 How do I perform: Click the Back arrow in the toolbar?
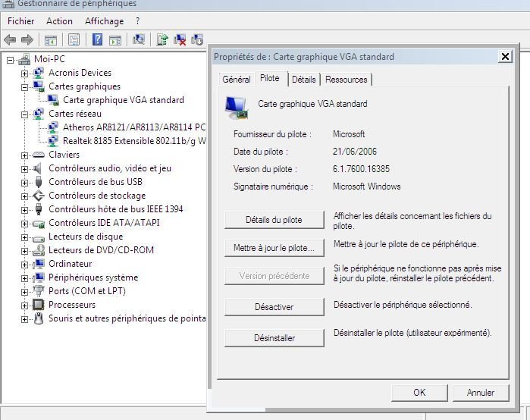10,39
